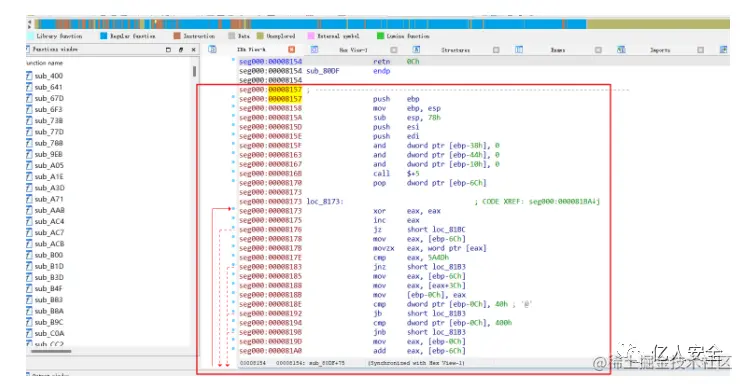Click the 'Synchronized with Hex View-1' status text
The width and height of the screenshot is (746, 385).
point(416,363)
